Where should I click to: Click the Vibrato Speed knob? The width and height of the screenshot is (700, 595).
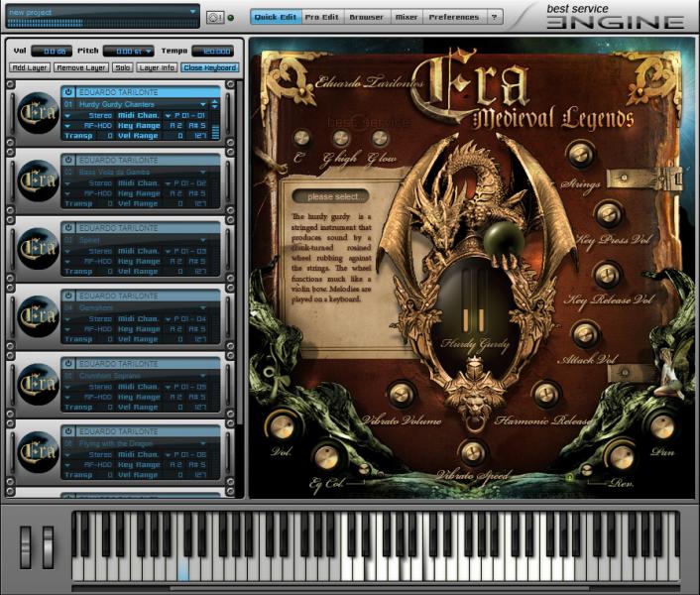click(x=473, y=453)
